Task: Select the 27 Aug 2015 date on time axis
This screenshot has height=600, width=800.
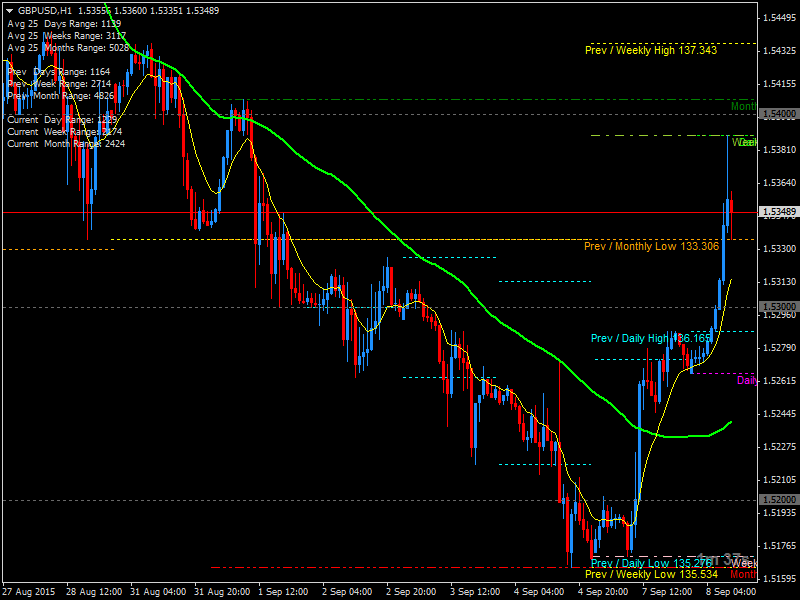Action: tap(28, 592)
